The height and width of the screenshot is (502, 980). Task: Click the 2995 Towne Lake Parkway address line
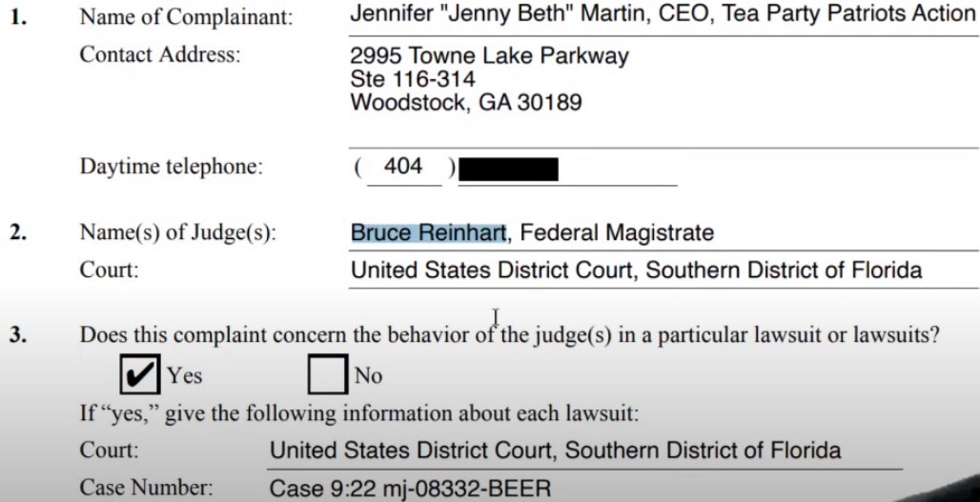point(489,55)
